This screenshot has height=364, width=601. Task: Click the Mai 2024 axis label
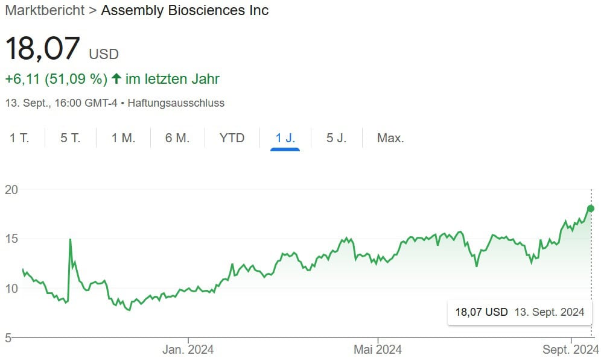tap(378, 350)
